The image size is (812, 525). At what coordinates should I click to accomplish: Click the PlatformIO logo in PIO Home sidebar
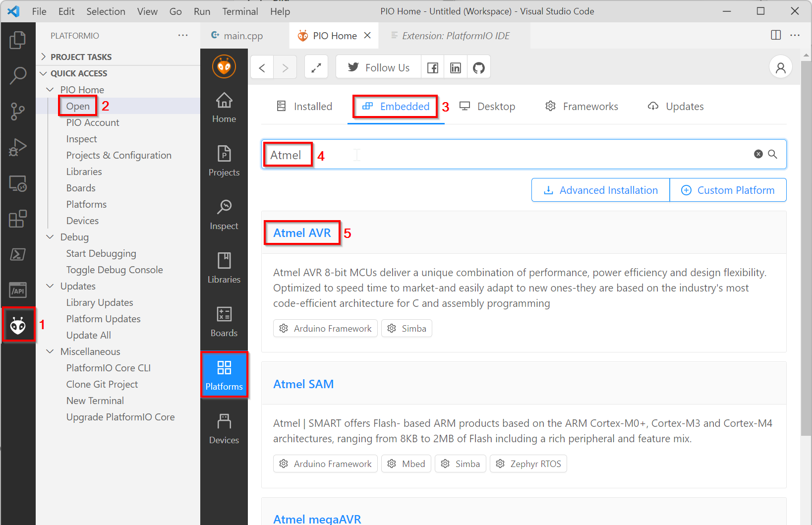(x=224, y=66)
